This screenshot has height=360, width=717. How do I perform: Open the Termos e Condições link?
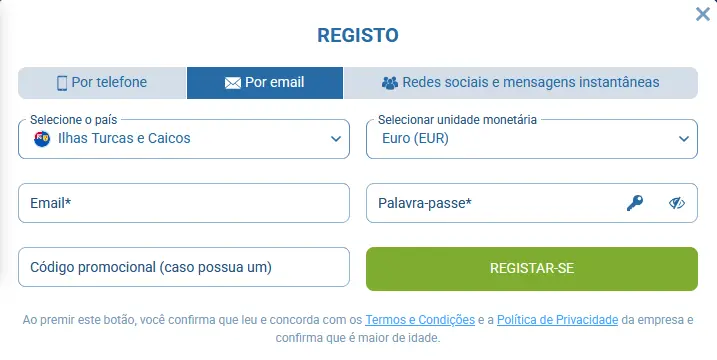pos(420,320)
